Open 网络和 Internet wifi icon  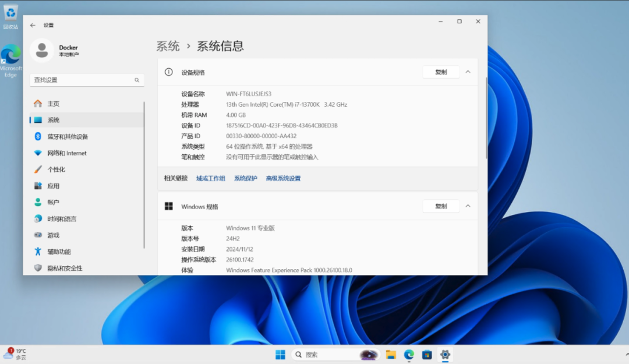pyautogui.click(x=38, y=153)
